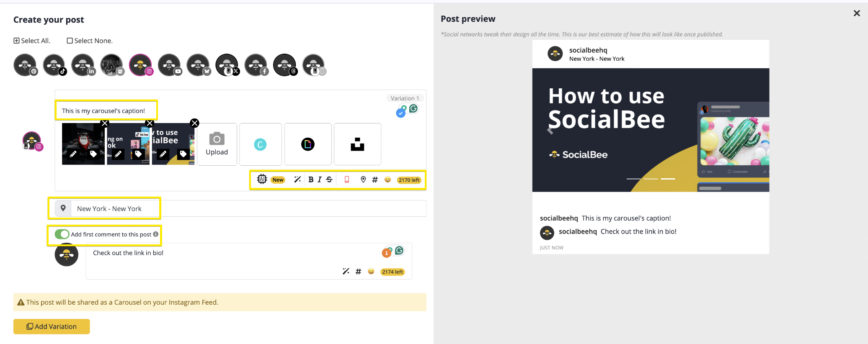Click the magic wand icon in caption toolbar
This screenshot has width=868, height=344.
coord(297,180)
